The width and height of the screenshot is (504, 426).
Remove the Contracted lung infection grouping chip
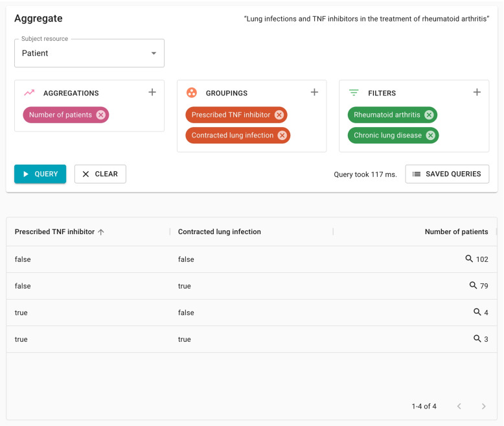pos(282,136)
